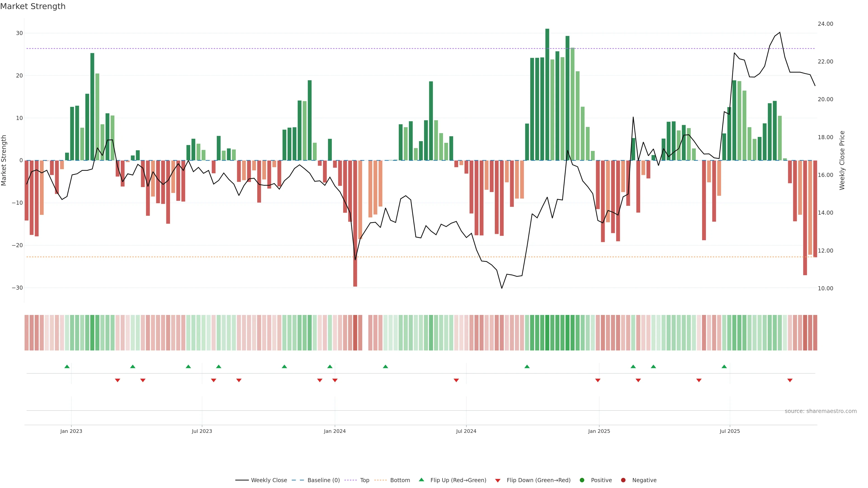Click the red flip-down triangle just before Jul 2024
This screenshot has height=488, width=868.
456,380
